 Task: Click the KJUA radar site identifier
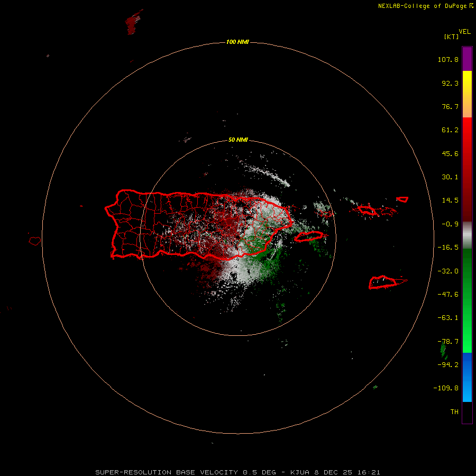[x=301, y=472]
